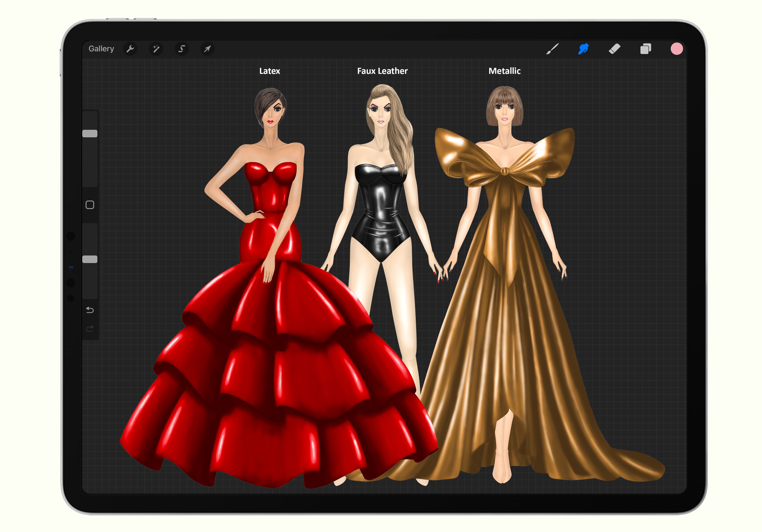
Task: Return to the Gallery
Action: pyautogui.click(x=101, y=49)
